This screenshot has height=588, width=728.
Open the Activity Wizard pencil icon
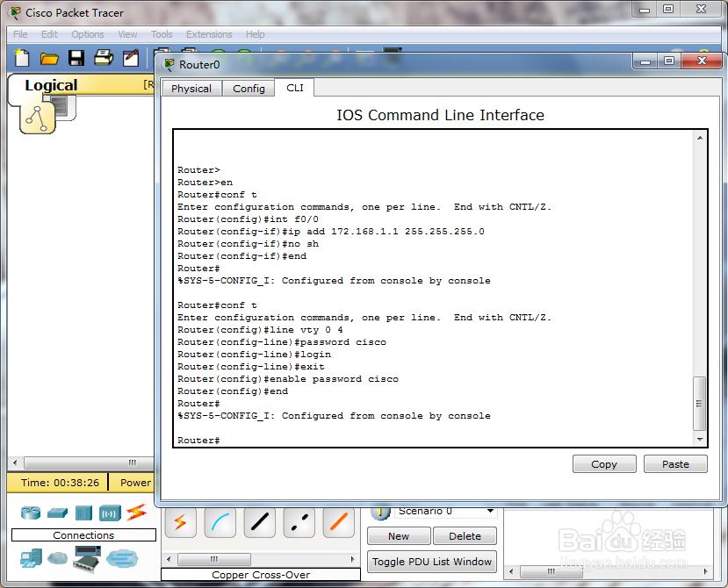[x=131, y=58]
